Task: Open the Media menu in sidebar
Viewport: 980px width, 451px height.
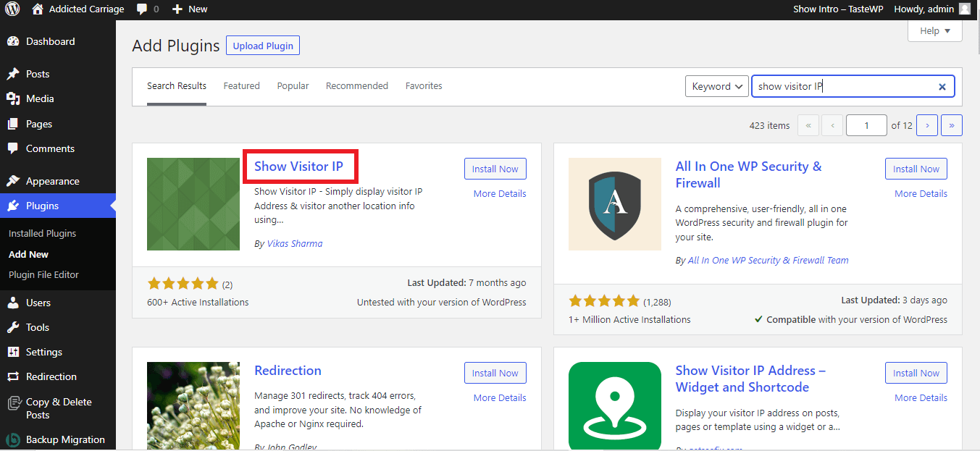Action: click(40, 98)
